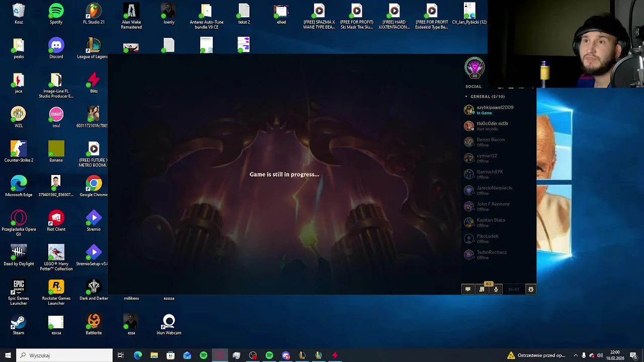Select the Discord desktop shortcut
This screenshot has height=362, width=644.
coord(56,48)
